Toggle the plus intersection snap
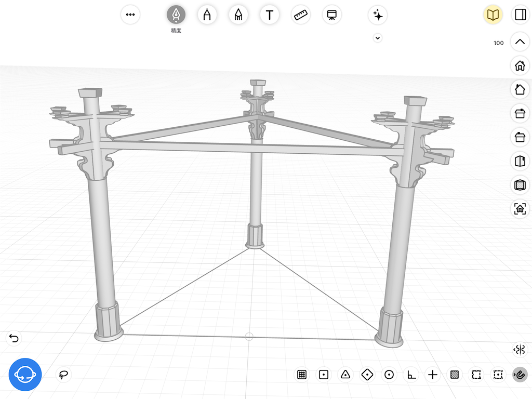This screenshot has height=399, width=532. pyautogui.click(x=433, y=375)
